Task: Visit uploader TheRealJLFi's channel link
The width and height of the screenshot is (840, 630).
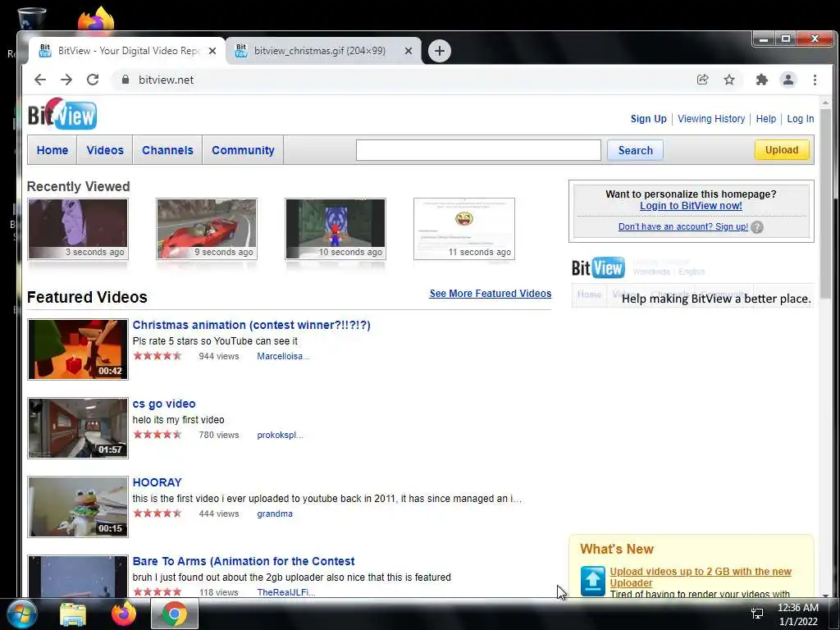Action: pos(285,592)
